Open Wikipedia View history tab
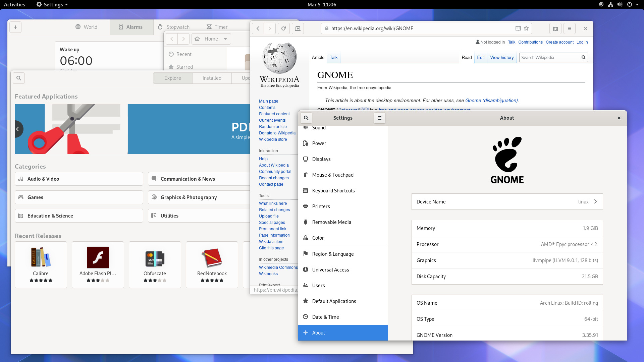This screenshot has width=644, height=362. (502, 58)
